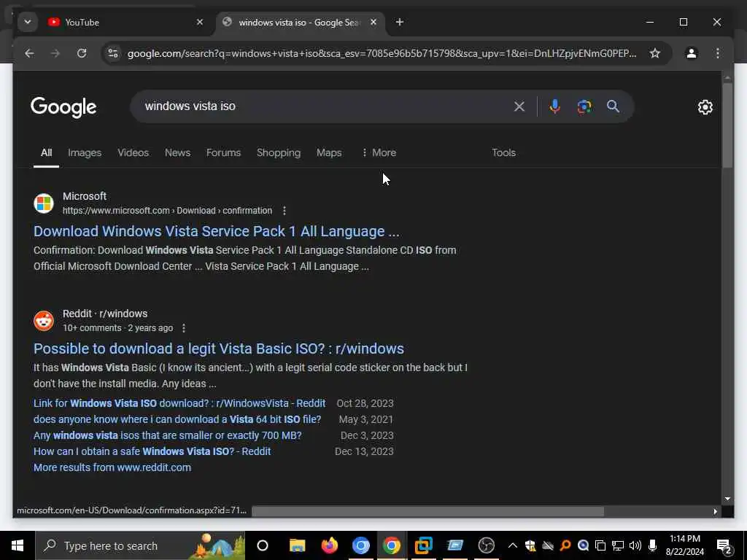This screenshot has width=747, height=560.
Task: Open the tab search dropdown
Action: pyautogui.click(x=28, y=22)
